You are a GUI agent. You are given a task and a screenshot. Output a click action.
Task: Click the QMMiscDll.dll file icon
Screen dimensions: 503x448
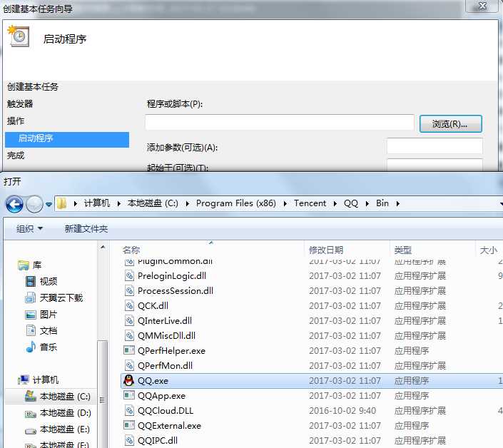click(129, 335)
